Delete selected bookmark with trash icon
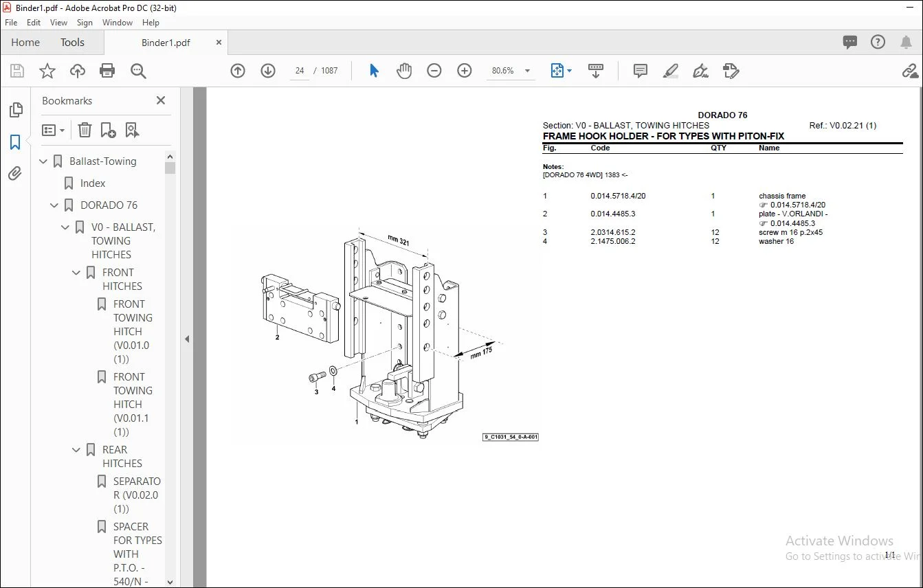The image size is (923, 588). coord(85,130)
